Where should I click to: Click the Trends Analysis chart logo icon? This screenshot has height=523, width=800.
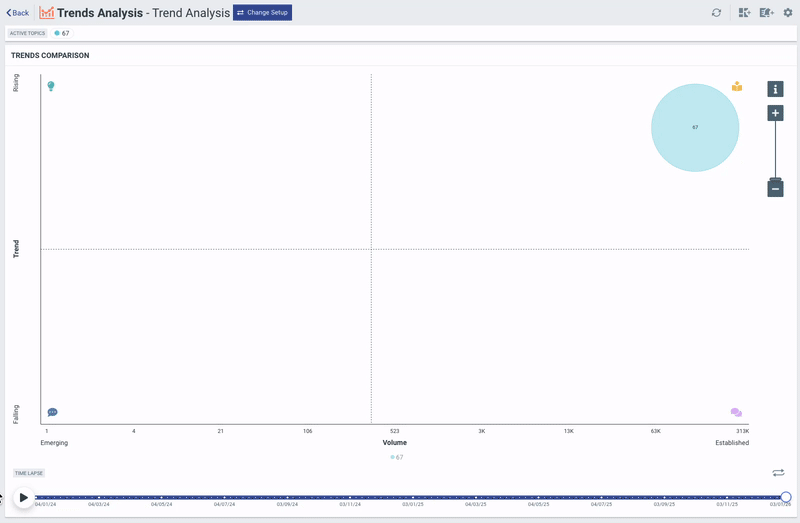tap(46, 13)
